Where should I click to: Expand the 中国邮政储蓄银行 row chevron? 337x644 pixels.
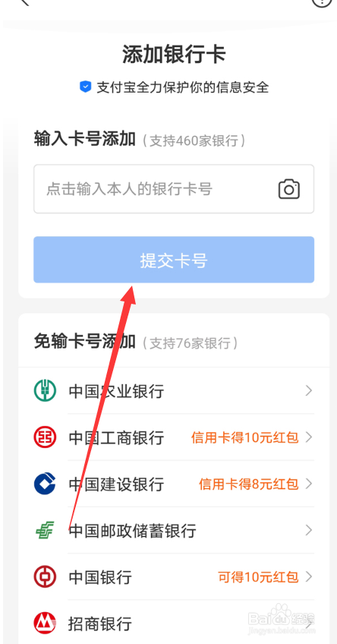click(309, 531)
